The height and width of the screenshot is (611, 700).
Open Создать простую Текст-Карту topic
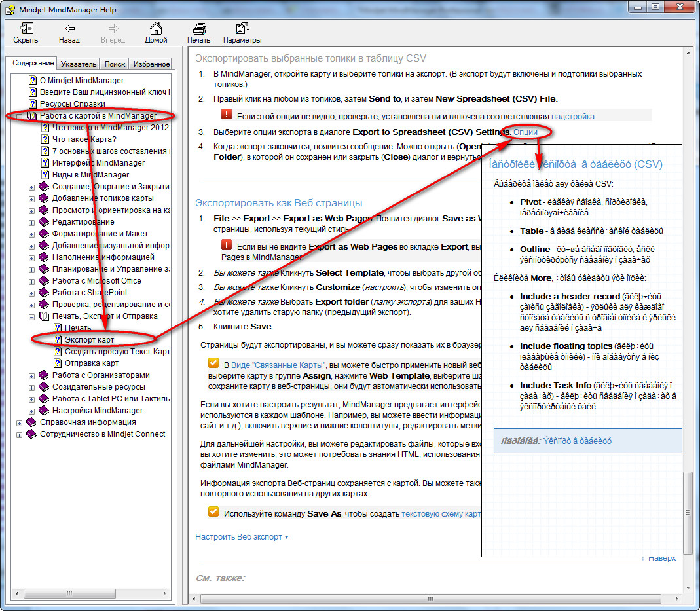117,351
